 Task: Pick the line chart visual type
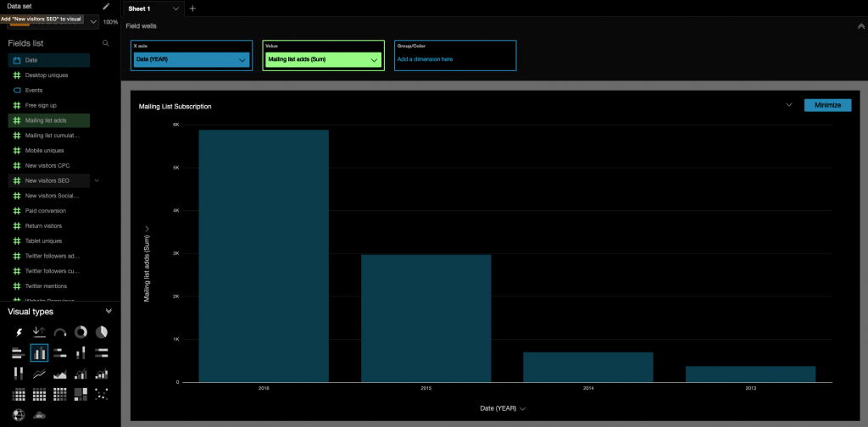click(x=39, y=374)
